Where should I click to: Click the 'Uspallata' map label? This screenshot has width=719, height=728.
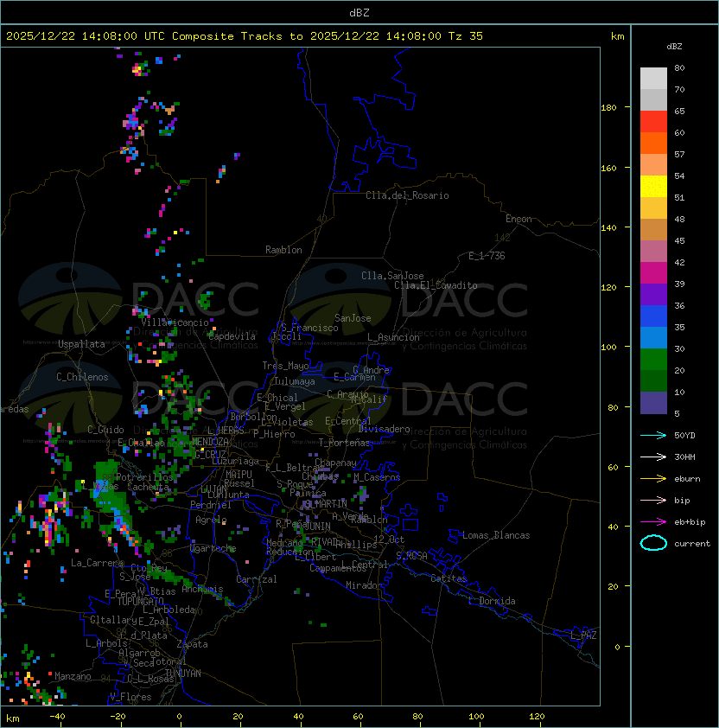coord(81,344)
